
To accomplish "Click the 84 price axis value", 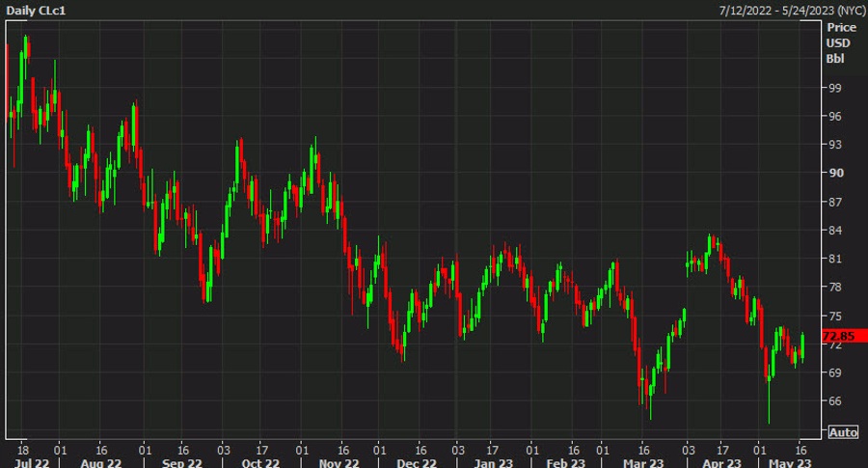I will pyautogui.click(x=835, y=231).
